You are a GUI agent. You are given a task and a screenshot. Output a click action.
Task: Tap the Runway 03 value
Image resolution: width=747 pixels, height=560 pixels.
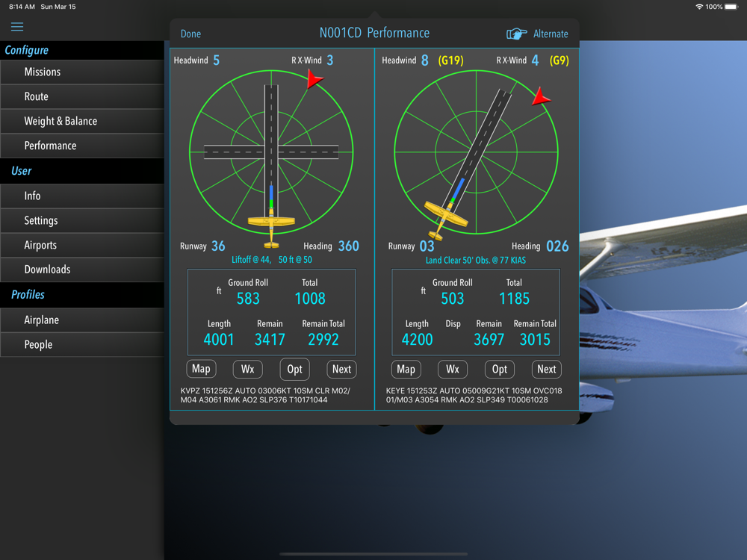[x=427, y=246]
